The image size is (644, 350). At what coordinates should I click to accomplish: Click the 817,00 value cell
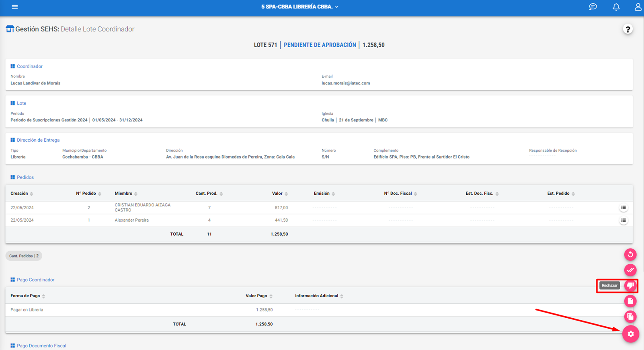pos(281,208)
